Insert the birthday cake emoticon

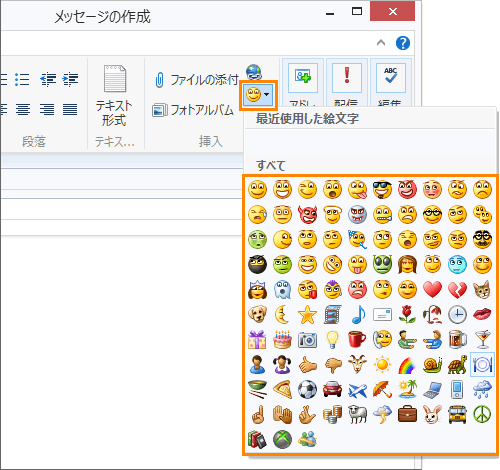tap(282, 339)
